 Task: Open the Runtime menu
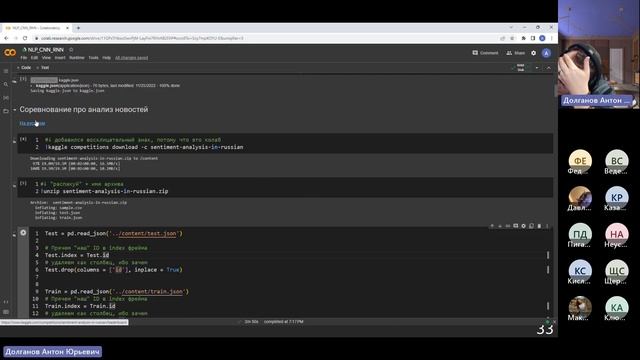tap(77, 58)
